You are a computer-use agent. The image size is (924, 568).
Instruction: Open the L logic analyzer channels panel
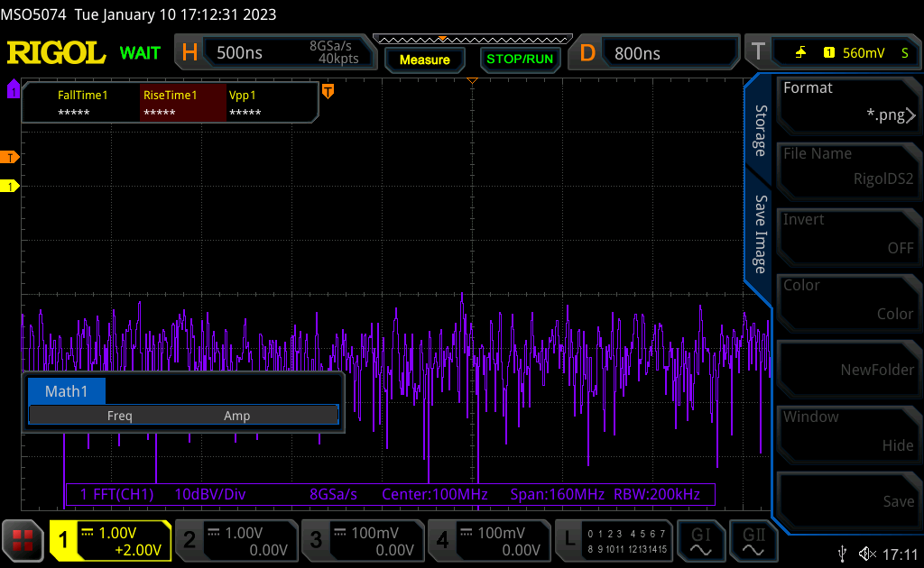point(614,540)
